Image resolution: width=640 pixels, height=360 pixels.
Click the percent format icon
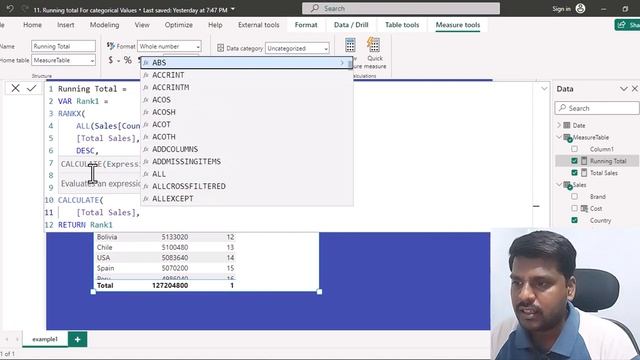(x=128, y=60)
